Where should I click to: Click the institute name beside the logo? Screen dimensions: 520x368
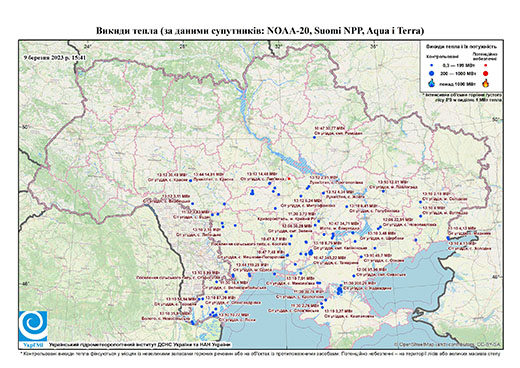tap(140, 344)
